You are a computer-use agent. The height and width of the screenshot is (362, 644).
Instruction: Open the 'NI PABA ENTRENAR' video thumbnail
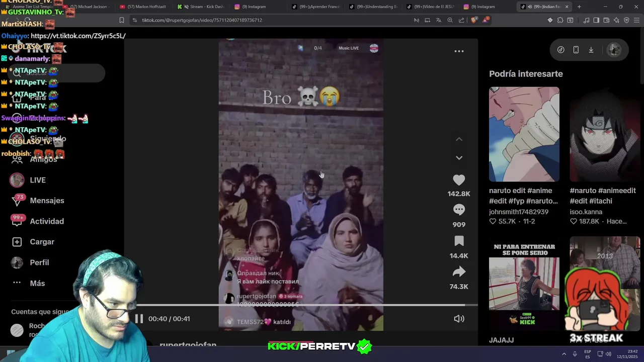(524, 284)
